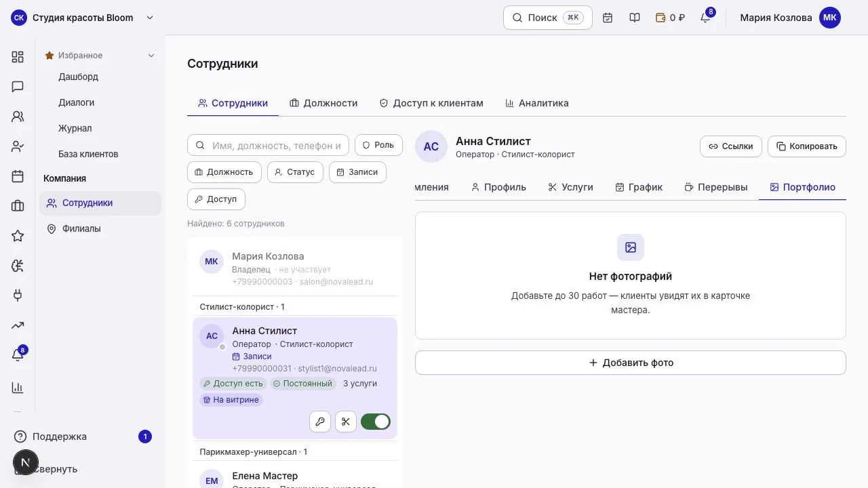Toggle the active switch for Анна Стилист
The width and height of the screenshot is (868, 488).
pyautogui.click(x=376, y=422)
